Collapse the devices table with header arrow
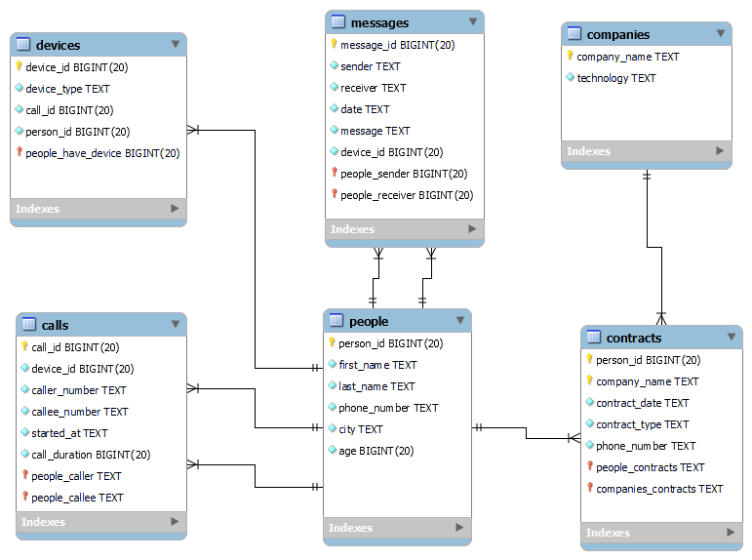The image size is (752, 560). (176, 44)
